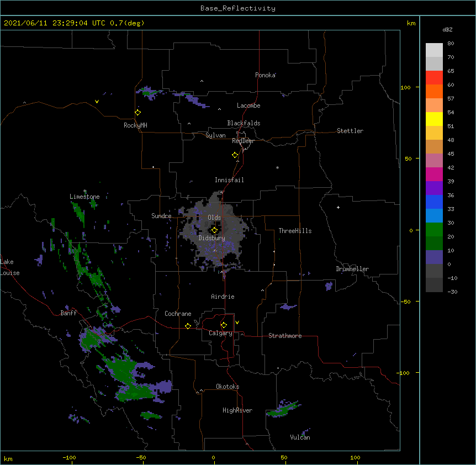Image resolution: width=476 pixels, height=465 pixels.
Task: Click the Calgary city label
Action: pyautogui.click(x=220, y=333)
